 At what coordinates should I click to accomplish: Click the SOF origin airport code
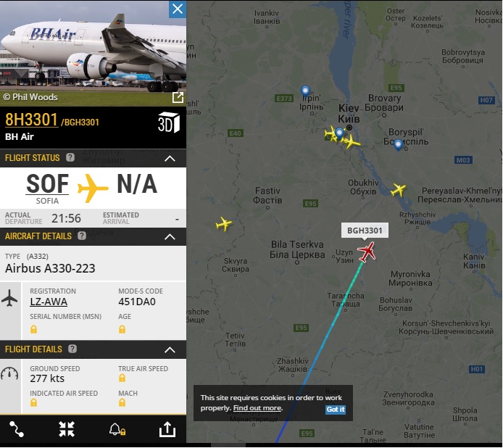tap(47, 184)
